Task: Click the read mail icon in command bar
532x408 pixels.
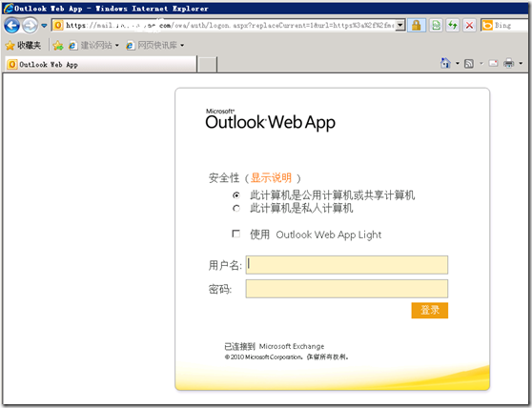Action: point(493,63)
